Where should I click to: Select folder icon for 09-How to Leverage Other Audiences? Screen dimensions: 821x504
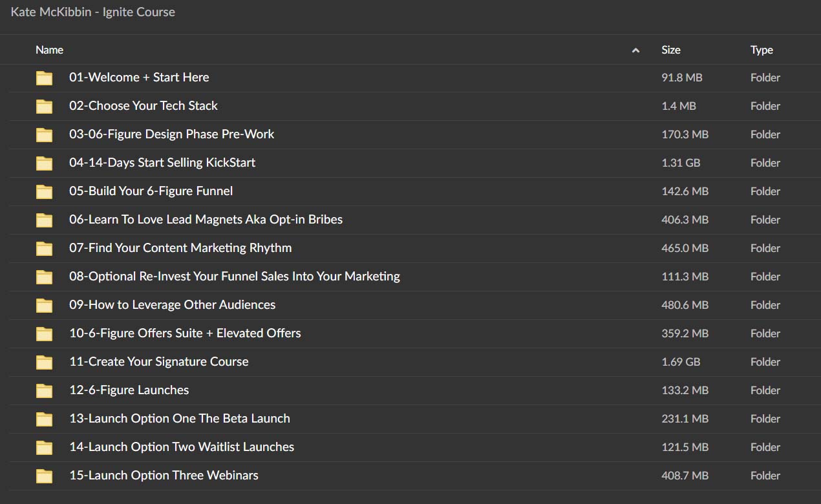pyautogui.click(x=44, y=306)
